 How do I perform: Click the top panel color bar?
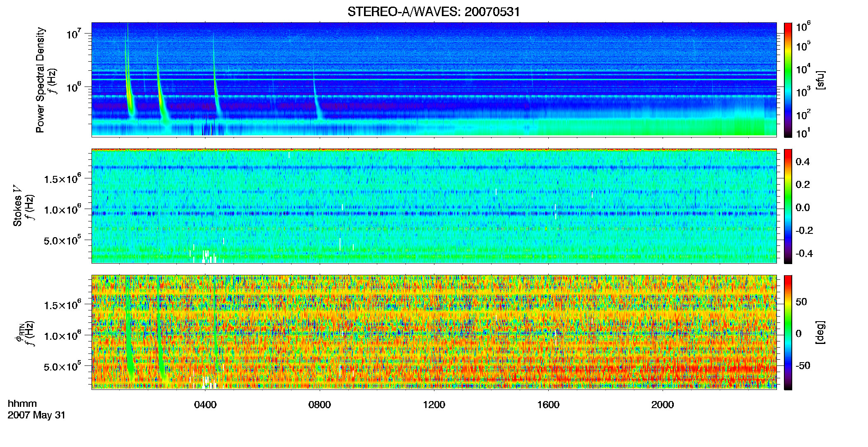click(788, 80)
